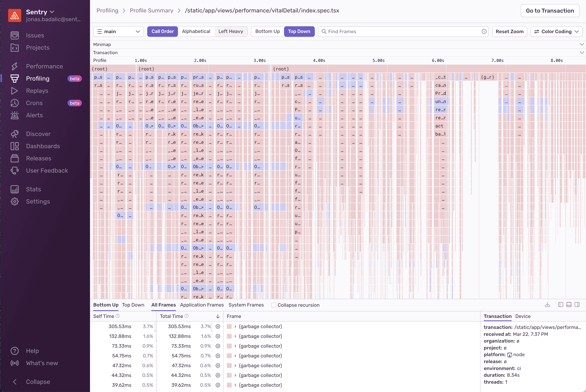Enable the Collapse recursion checkbox

(274, 305)
